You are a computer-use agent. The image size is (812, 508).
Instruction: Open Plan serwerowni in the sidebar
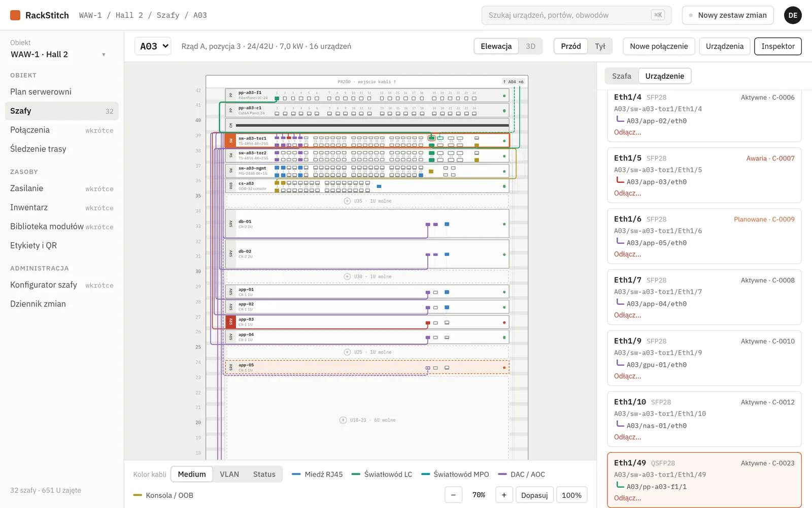(x=62, y=92)
